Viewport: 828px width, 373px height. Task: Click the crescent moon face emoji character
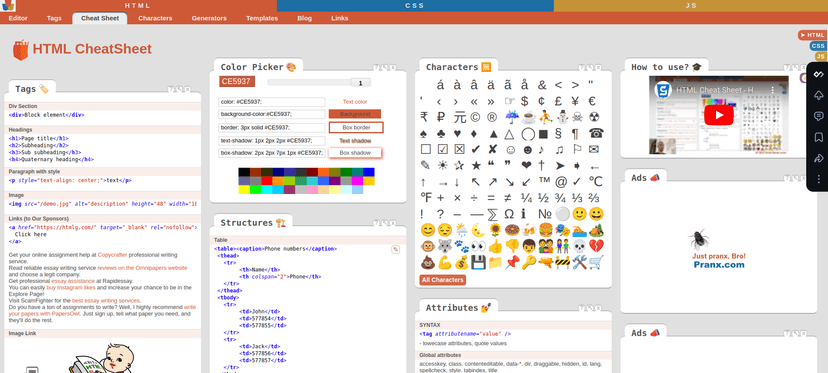(478, 230)
